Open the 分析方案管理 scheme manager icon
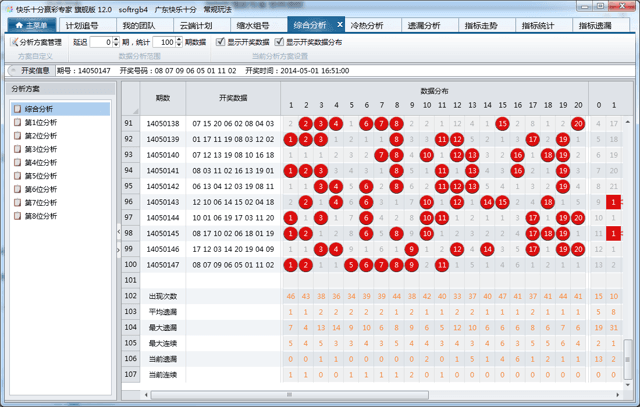Viewport: 640px width, 407px height. point(14,43)
